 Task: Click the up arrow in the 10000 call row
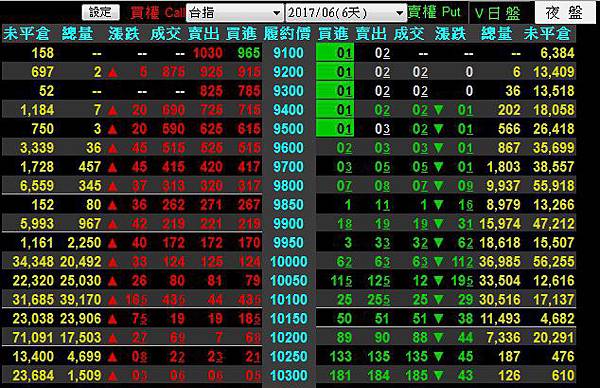[112, 262]
